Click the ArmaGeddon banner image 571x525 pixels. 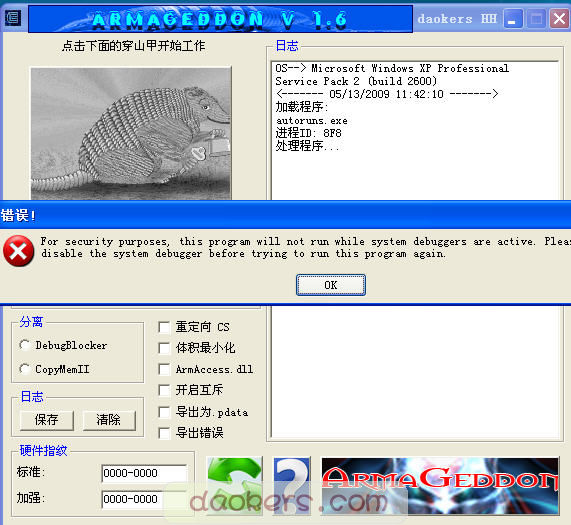click(440, 486)
